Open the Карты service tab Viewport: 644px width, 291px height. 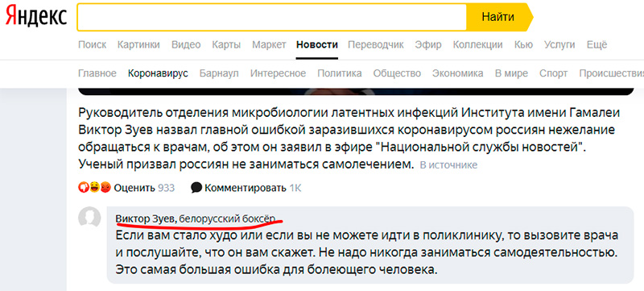(x=226, y=45)
